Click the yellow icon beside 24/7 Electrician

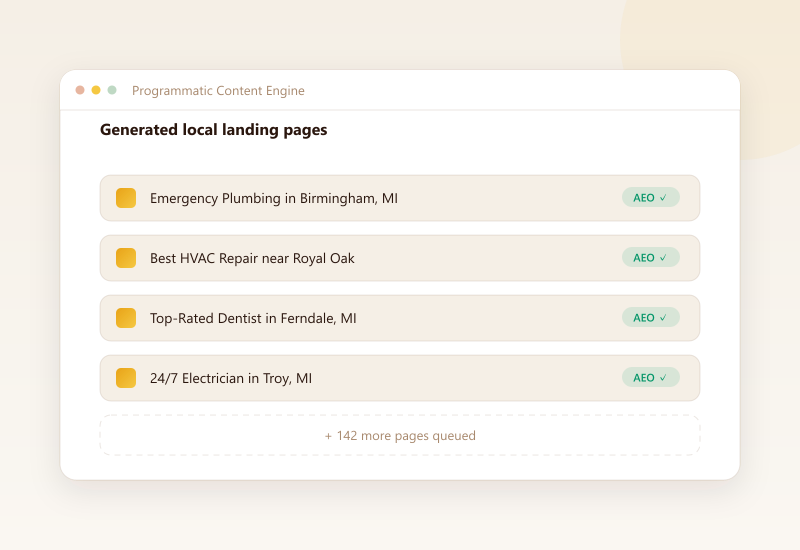pos(126,378)
